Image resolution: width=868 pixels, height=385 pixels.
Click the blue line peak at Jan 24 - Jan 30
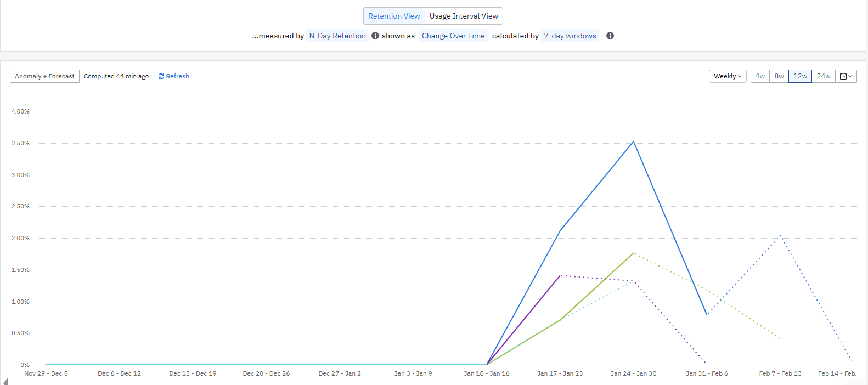click(x=634, y=141)
